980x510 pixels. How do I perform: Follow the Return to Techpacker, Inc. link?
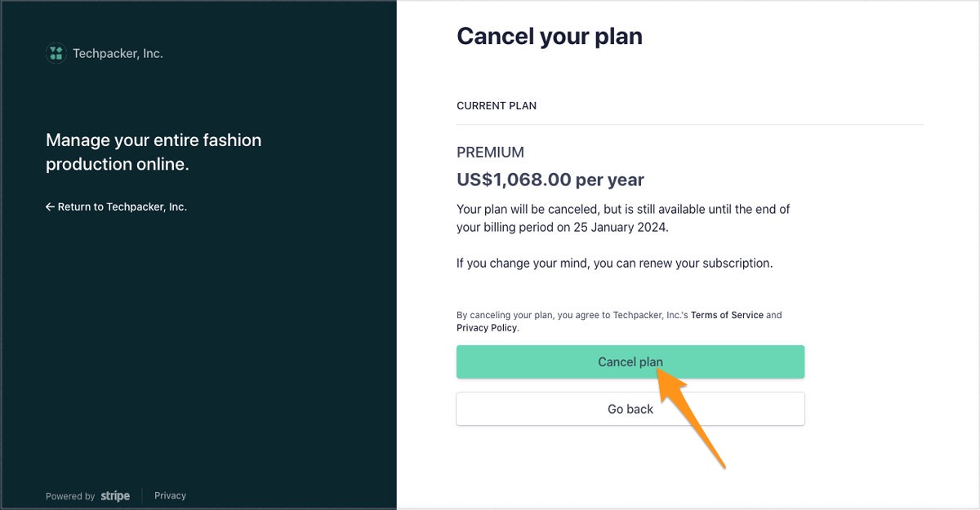(122, 207)
